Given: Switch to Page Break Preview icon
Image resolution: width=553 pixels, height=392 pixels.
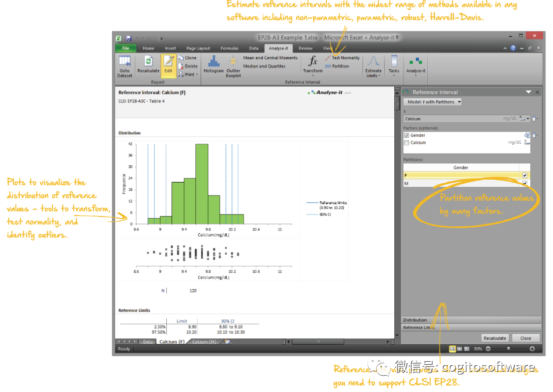Looking at the screenshot, I should (x=466, y=348).
